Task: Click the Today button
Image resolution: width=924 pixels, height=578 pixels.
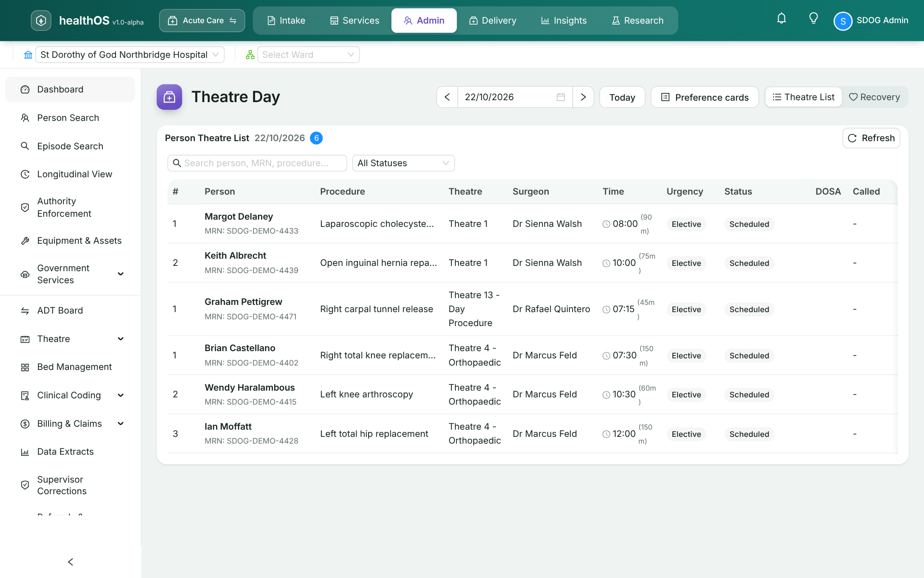Action: pyautogui.click(x=622, y=97)
